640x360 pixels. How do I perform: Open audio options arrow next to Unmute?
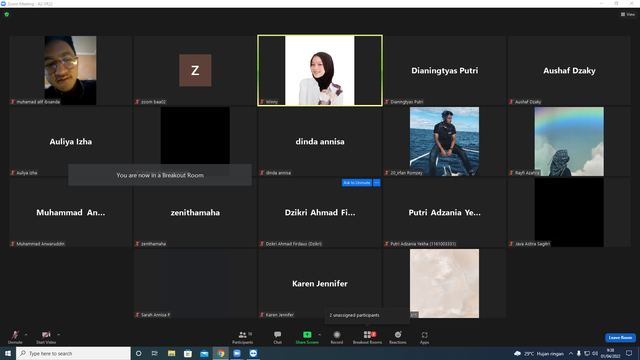click(x=26, y=335)
